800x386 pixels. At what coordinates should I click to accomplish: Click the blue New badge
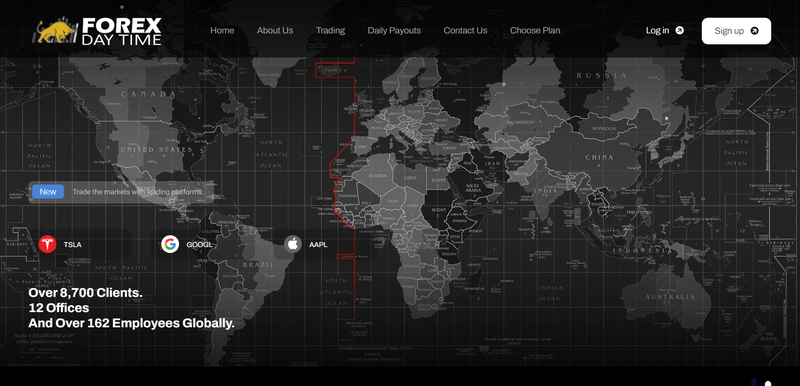(48, 192)
